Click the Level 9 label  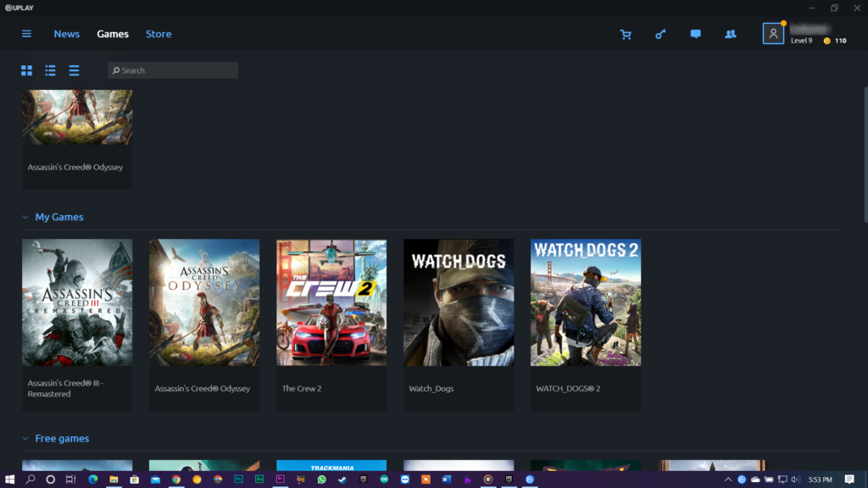pos(801,41)
